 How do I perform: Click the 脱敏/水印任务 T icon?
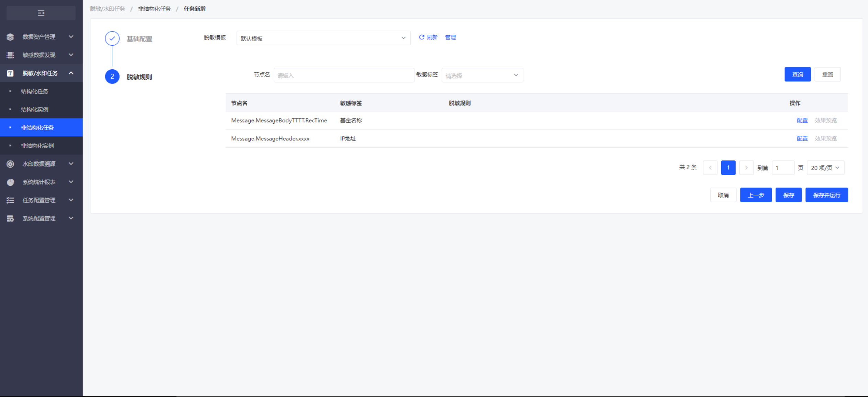point(10,73)
